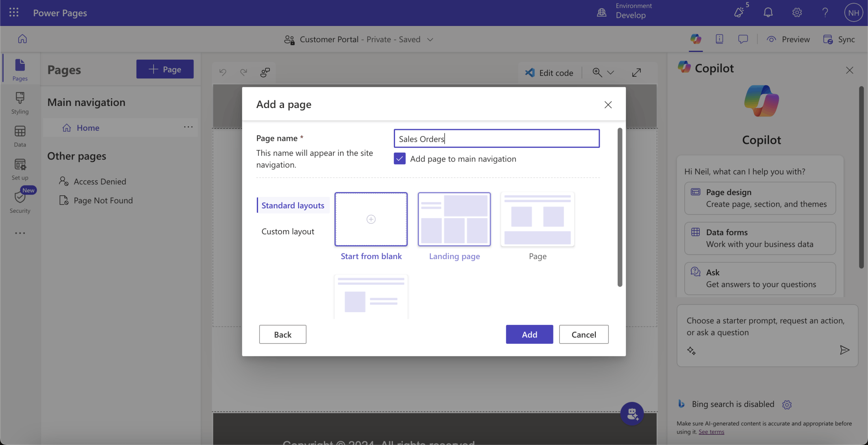
Task: Expand the Customer Portal site dropdown
Action: tap(430, 39)
